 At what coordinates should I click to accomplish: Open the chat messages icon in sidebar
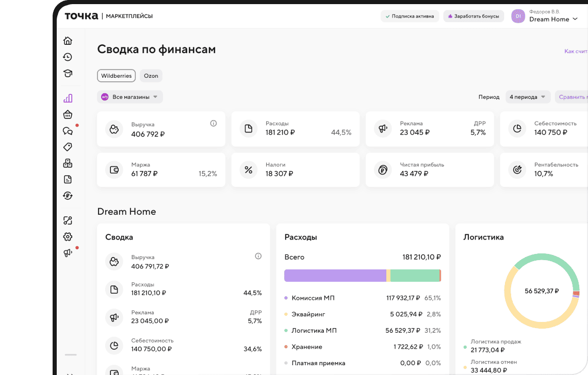pyautogui.click(x=68, y=131)
